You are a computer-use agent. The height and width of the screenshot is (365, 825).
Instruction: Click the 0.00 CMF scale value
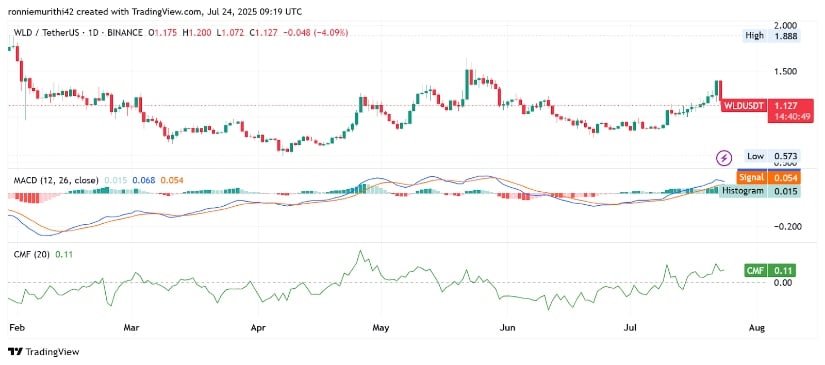[784, 283]
